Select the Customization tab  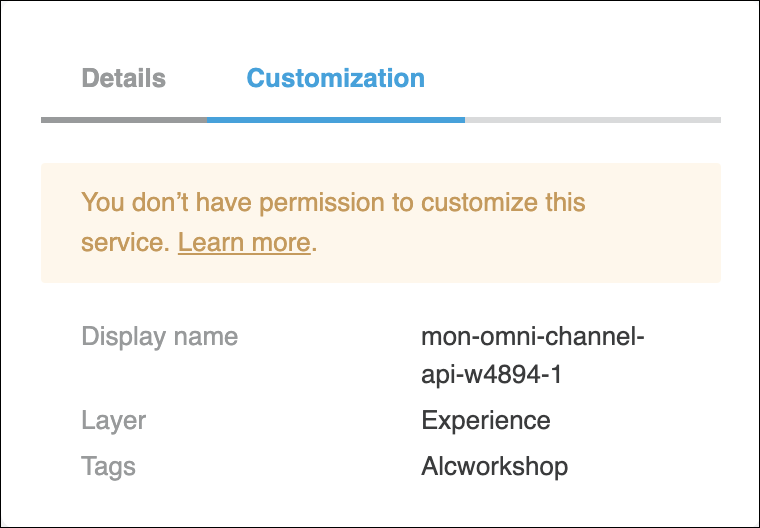pyautogui.click(x=335, y=78)
